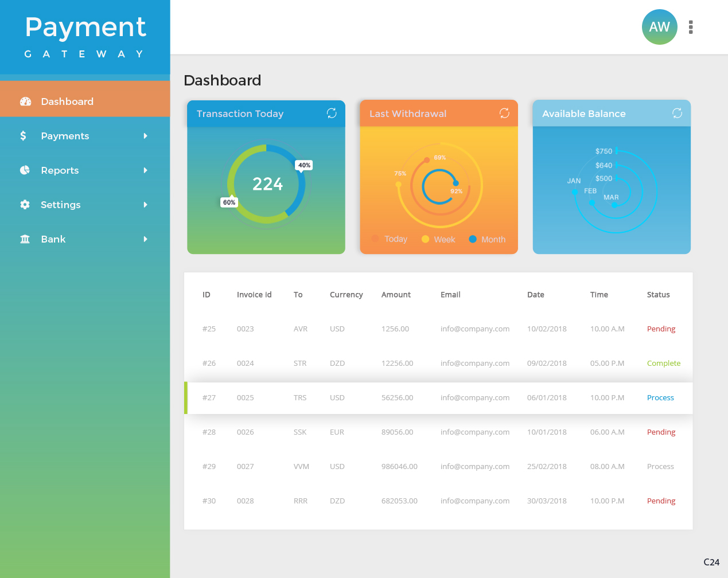Viewport: 728px width, 578px height.
Task: Toggle the Month legend item
Action: (x=487, y=239)
